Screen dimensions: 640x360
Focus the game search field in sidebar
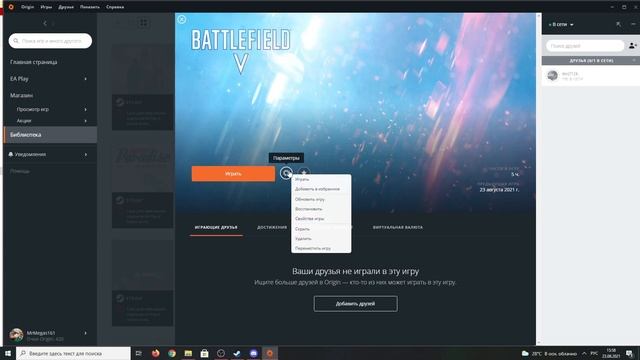pos(50,41)
